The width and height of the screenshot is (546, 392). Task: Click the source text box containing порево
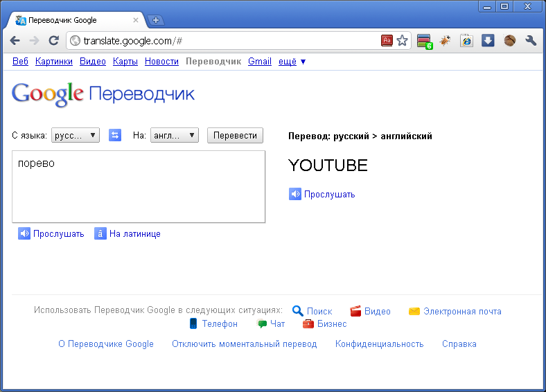(x=139, y=186)
